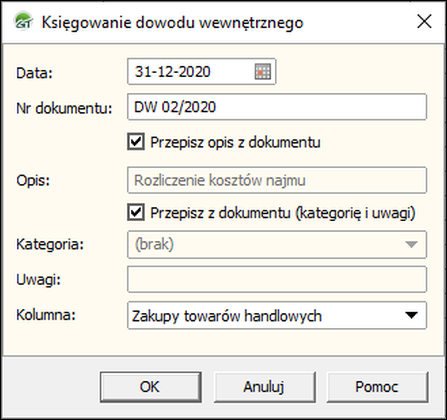The width and height of the screenshot is (447, 420).
Task: Click the Kolumna label text
Action: (46, 315)
